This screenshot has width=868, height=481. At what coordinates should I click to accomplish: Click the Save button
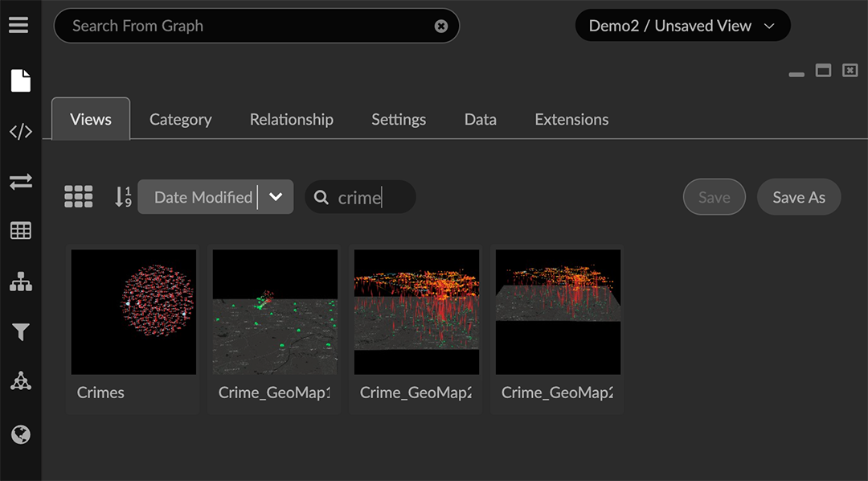pyautogui.click(x=714, y=196)
